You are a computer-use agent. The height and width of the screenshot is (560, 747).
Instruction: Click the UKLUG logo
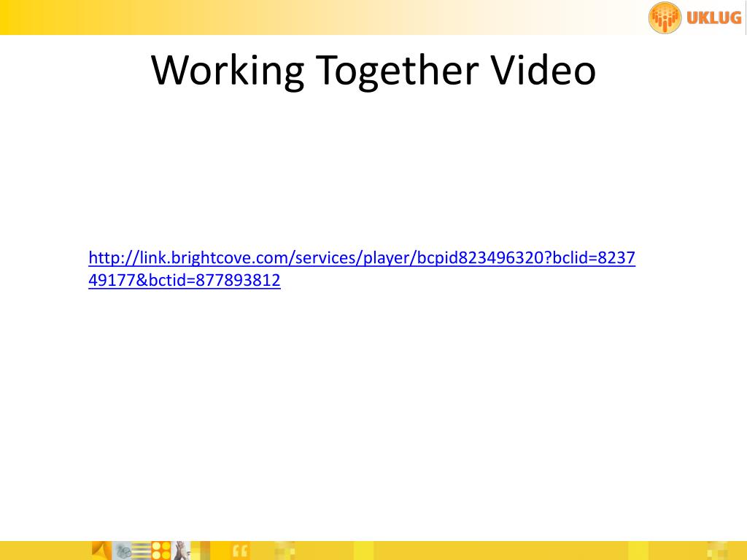point(695,17)
